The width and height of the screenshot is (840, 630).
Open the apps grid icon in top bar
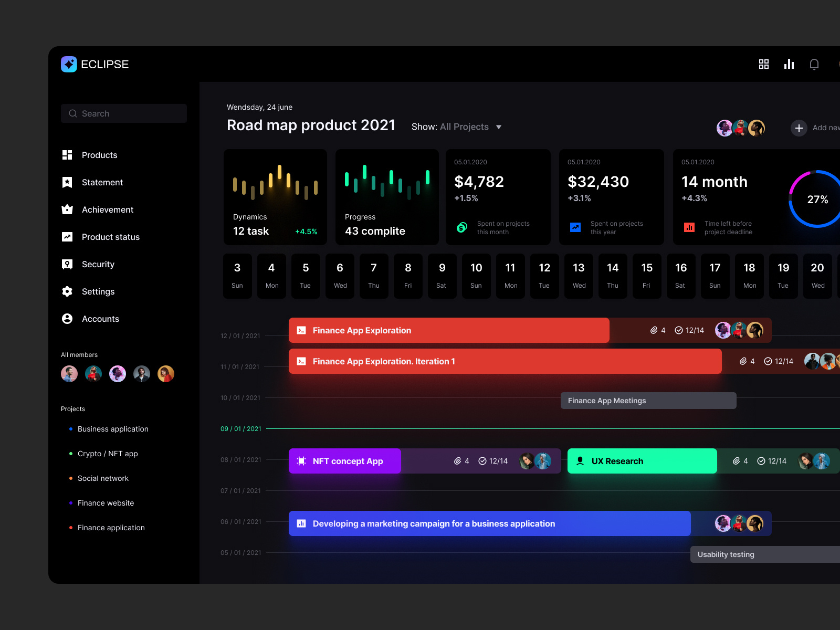point(764,64)
